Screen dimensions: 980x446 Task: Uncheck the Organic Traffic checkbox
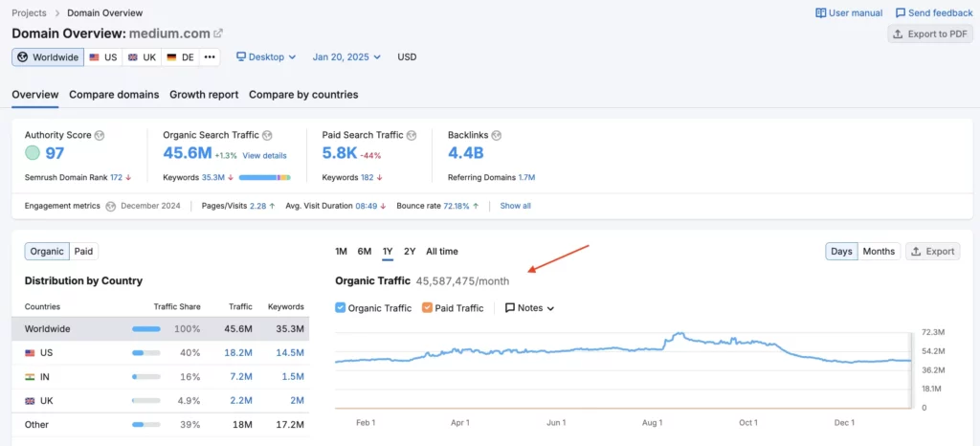341,308
